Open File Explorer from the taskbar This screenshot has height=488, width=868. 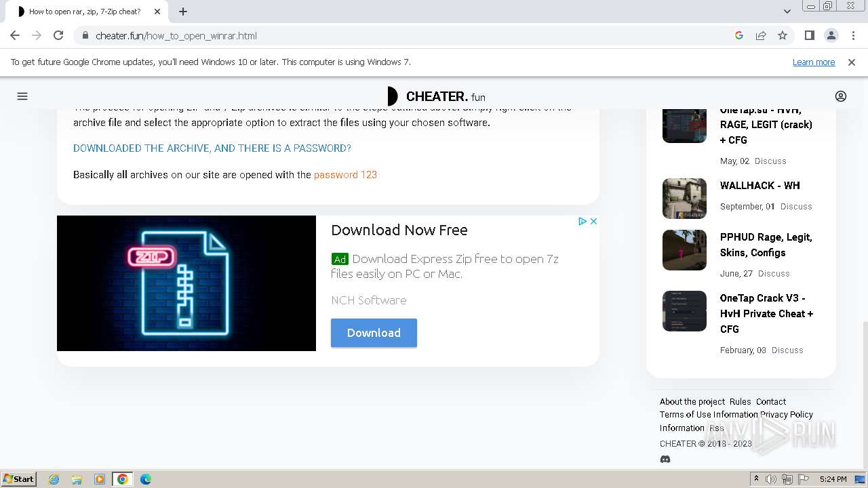pyautogui.click(x=77, y=479)
